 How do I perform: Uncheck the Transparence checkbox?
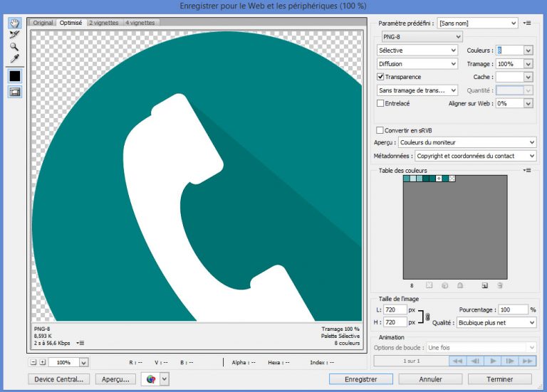[380, 77]
